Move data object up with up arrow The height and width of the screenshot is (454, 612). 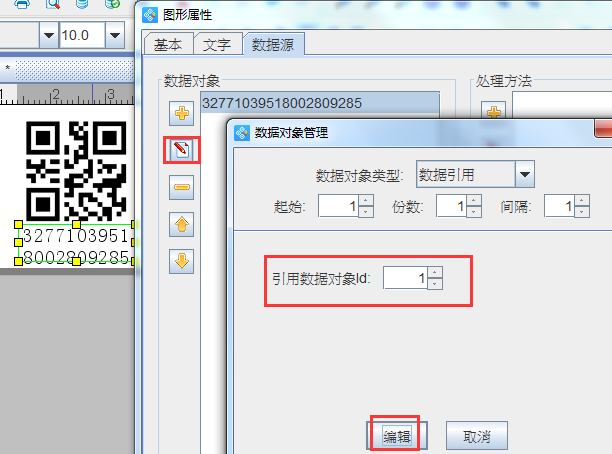(181, 224)
